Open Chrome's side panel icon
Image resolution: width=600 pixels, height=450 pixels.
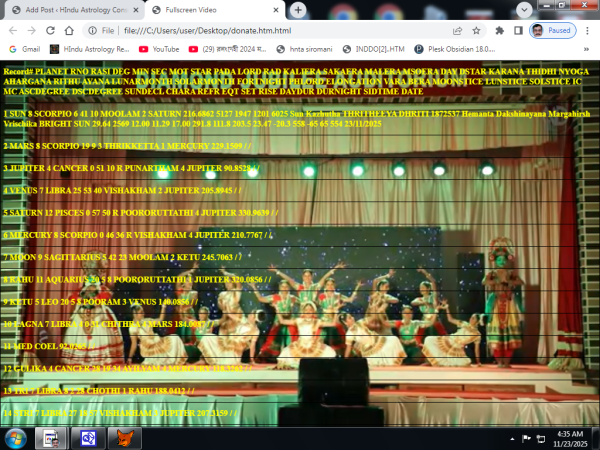point(517,30)
